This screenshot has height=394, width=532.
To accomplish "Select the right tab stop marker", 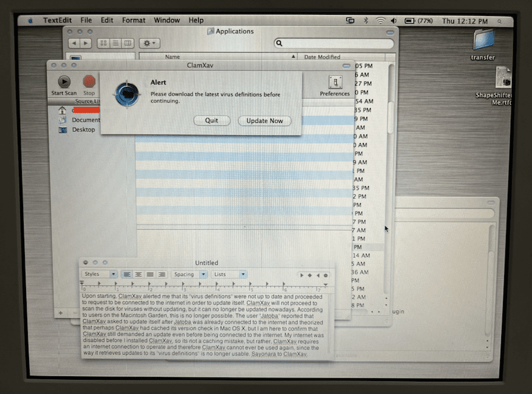I will click(x=318, y=275).
